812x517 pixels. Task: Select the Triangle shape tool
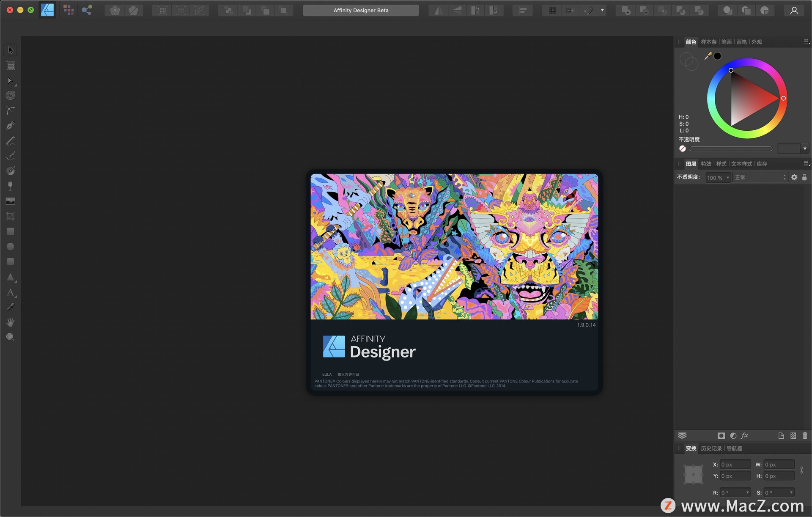pyautogui.click(x=11, y=277)
